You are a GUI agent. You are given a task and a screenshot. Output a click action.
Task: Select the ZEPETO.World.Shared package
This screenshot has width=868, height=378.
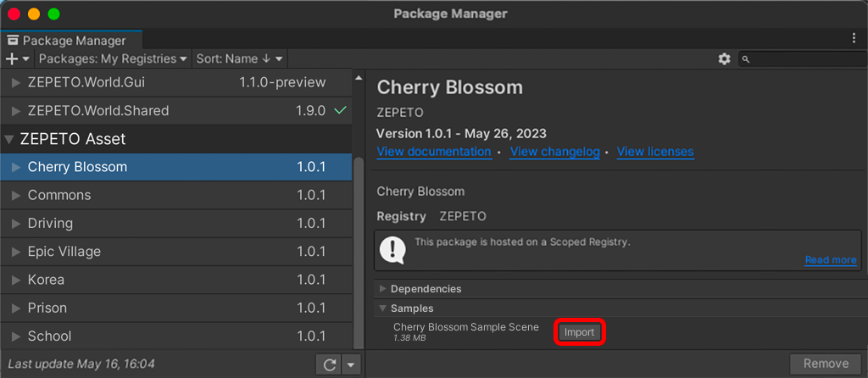tap(176, 111)
